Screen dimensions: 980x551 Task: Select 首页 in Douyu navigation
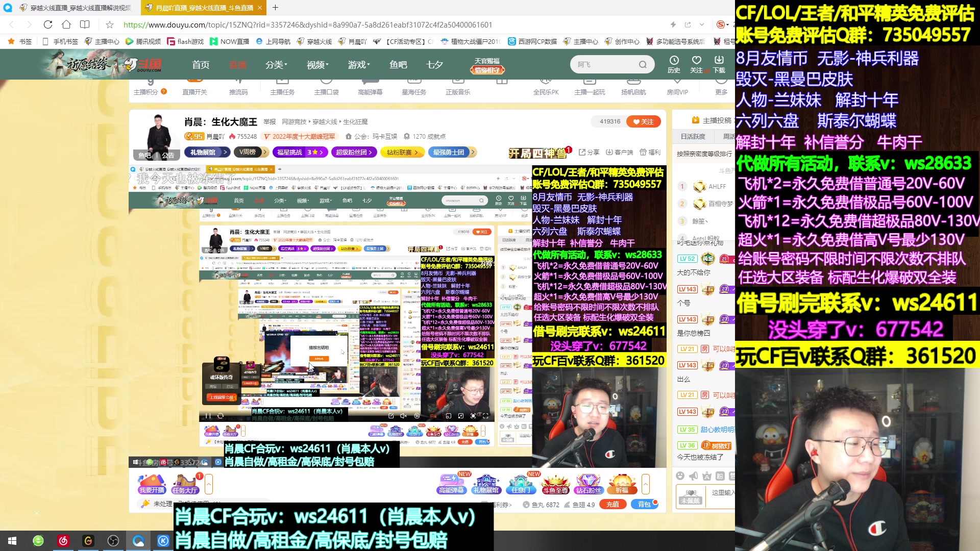click(x=201, y=65)
